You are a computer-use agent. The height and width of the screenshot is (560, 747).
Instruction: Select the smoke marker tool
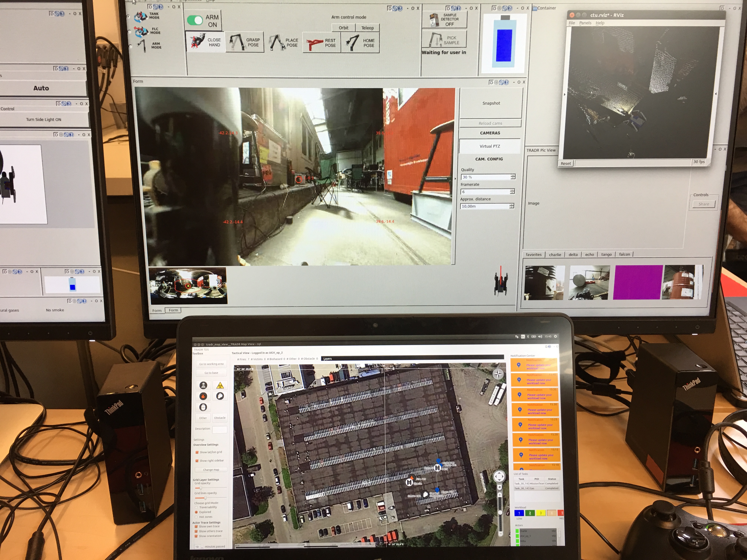(x=220, y=396)
